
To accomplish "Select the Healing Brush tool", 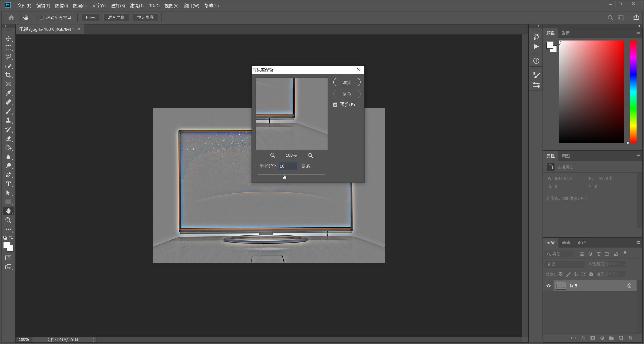I will (8, 102).
